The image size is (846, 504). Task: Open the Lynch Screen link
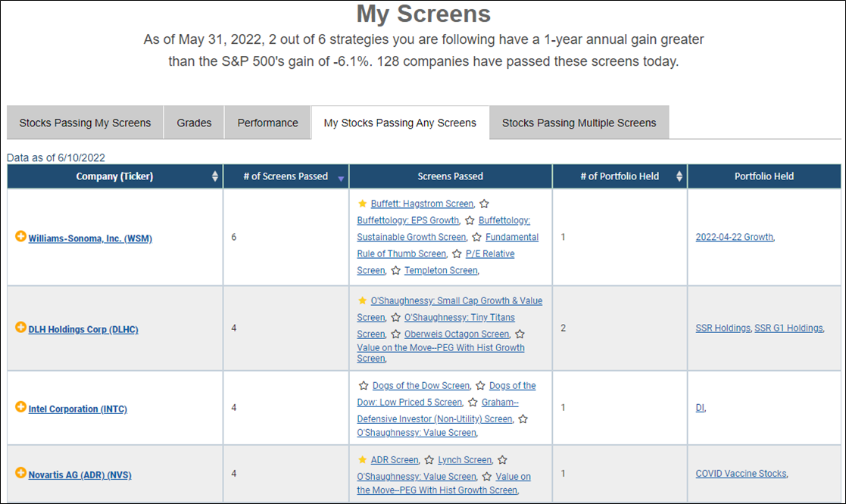pyautogui.click(x=464, y=460)
